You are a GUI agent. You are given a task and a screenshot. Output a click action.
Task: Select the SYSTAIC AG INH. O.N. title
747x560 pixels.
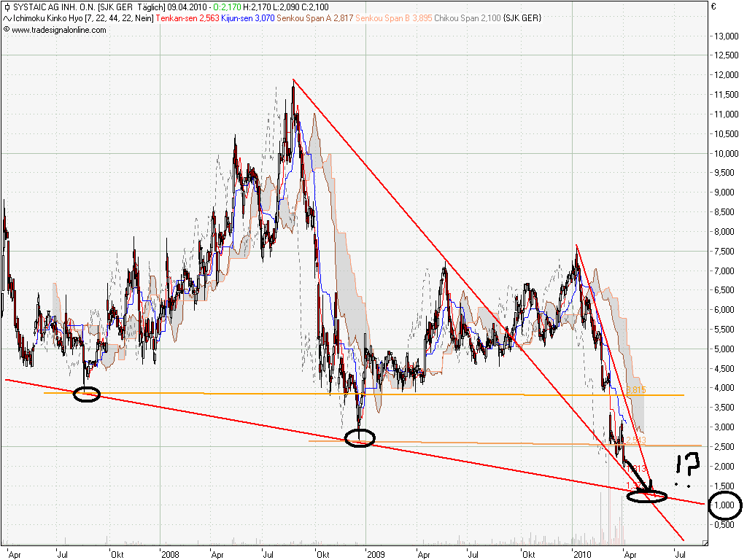coord(54,7)
